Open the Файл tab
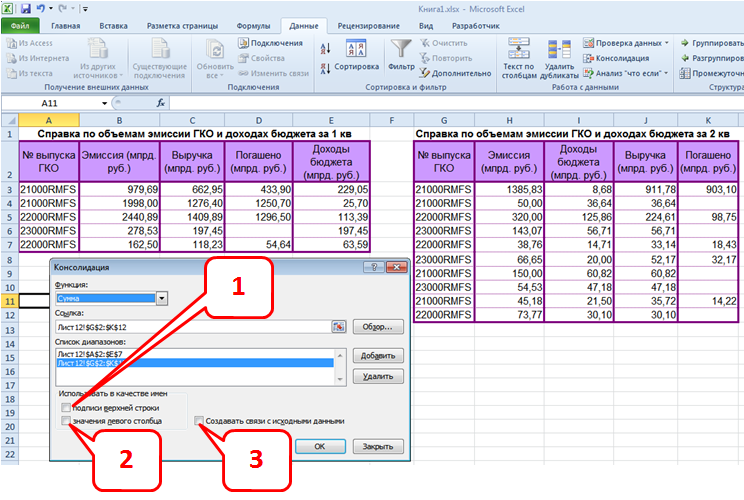 (x=20, y=26)
